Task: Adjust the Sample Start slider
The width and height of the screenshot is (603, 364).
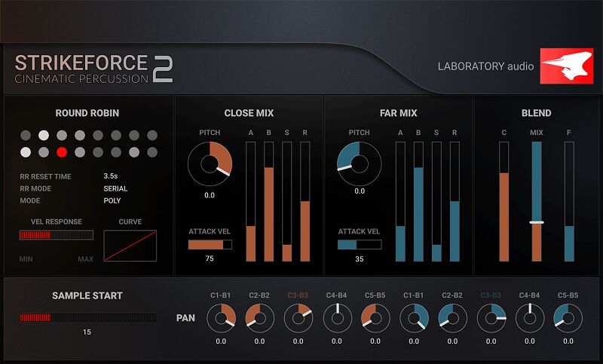Action: 88,317
